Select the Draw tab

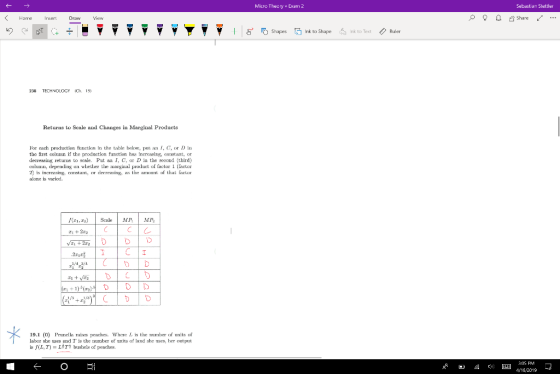(x=75, y=18)
